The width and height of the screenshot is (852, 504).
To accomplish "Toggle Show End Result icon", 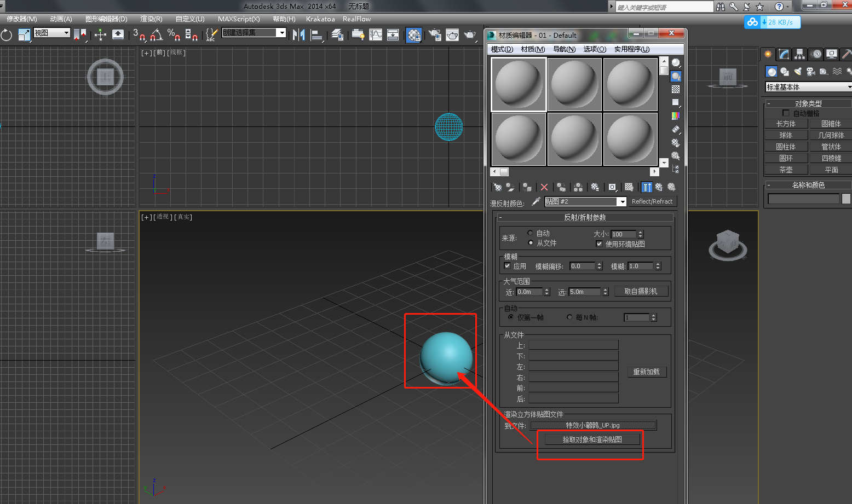I will point(647,187).
